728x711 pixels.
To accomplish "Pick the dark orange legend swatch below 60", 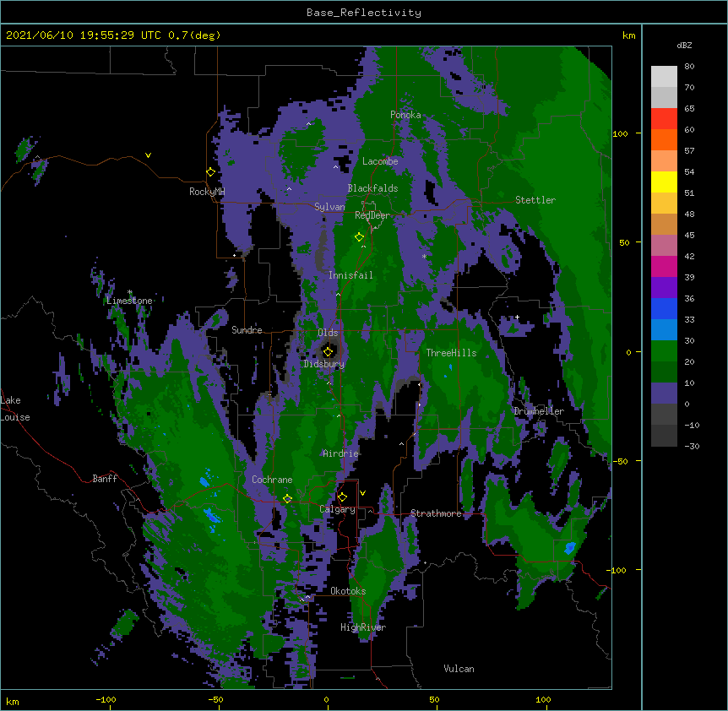I will [664, 139].
